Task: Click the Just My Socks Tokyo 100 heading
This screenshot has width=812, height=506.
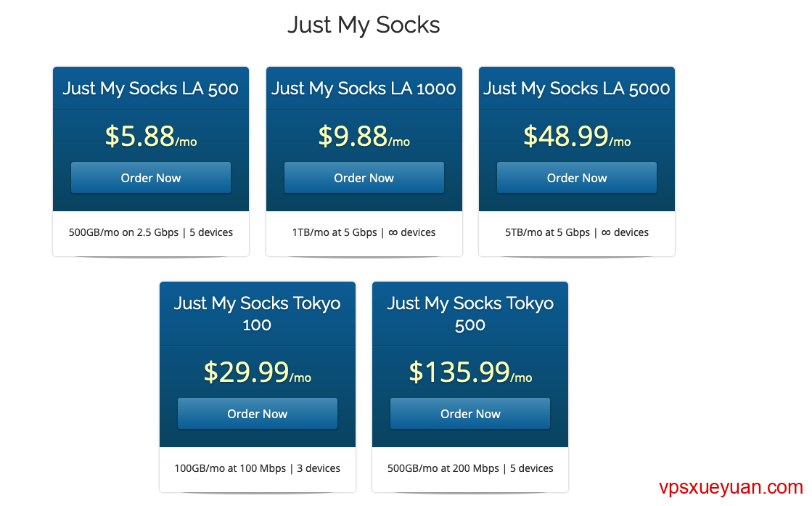Action: pos(258,314)
